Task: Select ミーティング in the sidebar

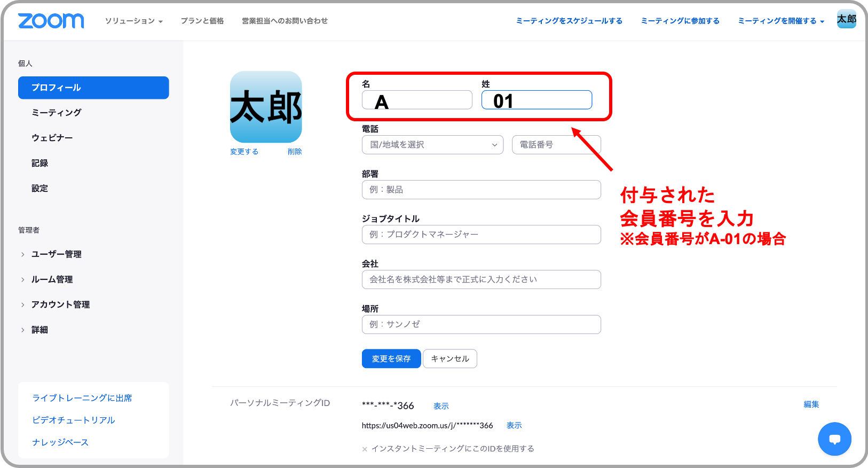Action: click(x=57, y=113)
